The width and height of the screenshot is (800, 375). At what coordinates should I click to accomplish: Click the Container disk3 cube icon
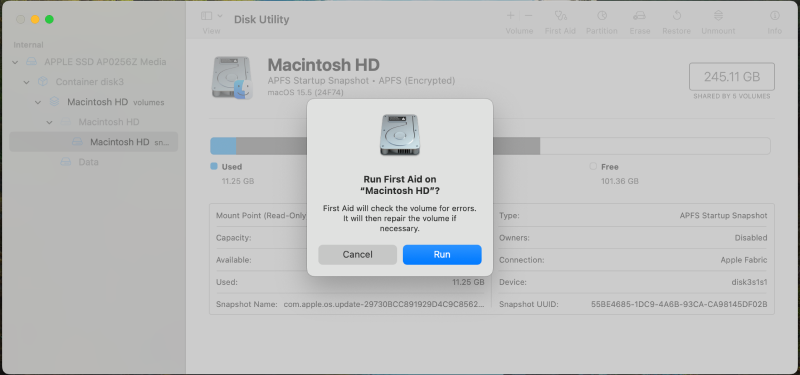click(x=43, y=82)
